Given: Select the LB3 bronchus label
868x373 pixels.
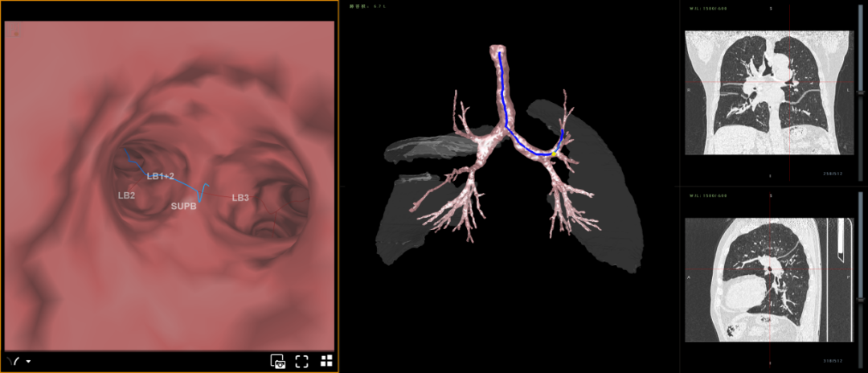Looking at the screenshot, I should (x=240, y=198).
